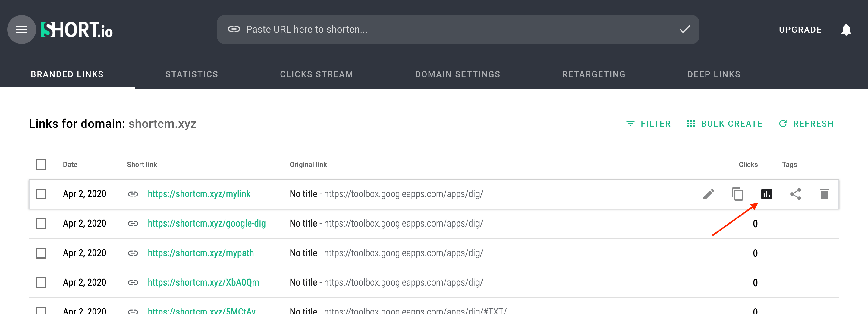Share the mylink short link

click(x=796, y=194)
